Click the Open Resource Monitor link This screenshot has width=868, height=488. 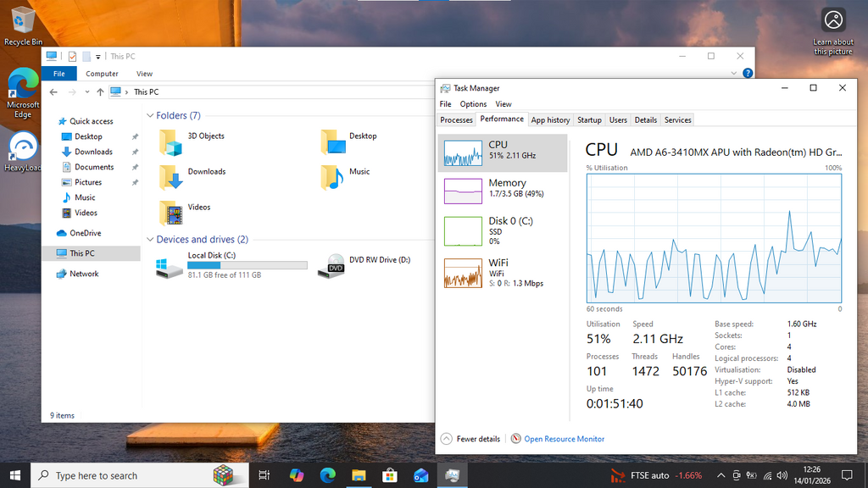[x=564, y=439]
